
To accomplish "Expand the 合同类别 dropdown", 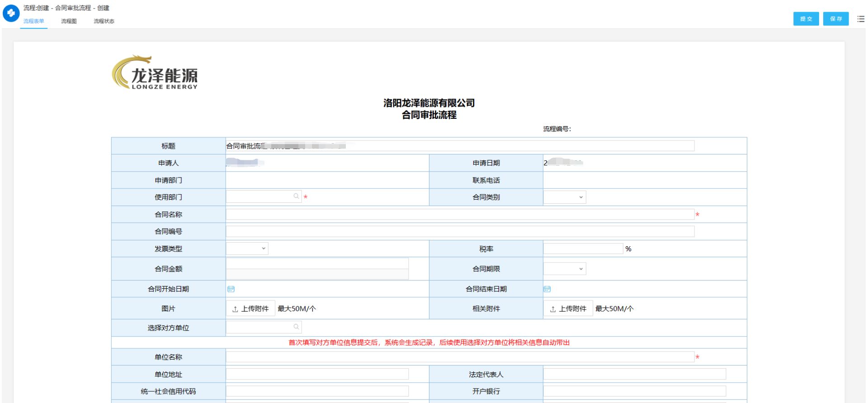I will coord(565,197).
